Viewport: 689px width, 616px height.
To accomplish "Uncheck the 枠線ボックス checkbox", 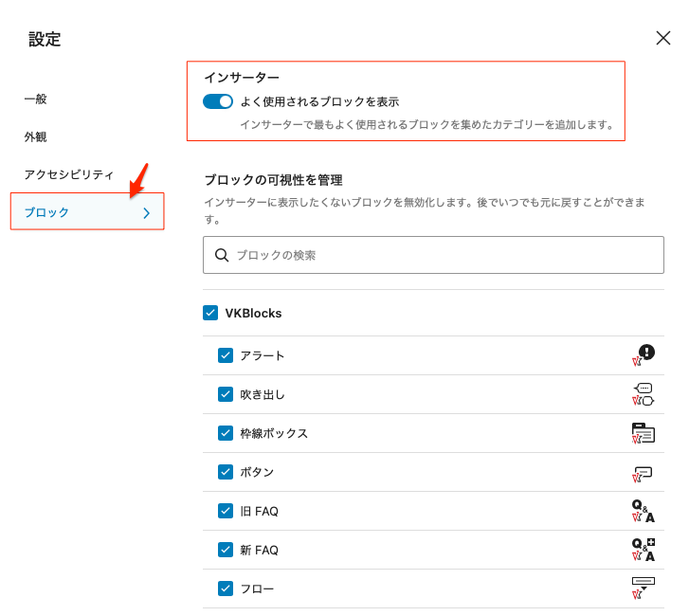I will (226, 433).
